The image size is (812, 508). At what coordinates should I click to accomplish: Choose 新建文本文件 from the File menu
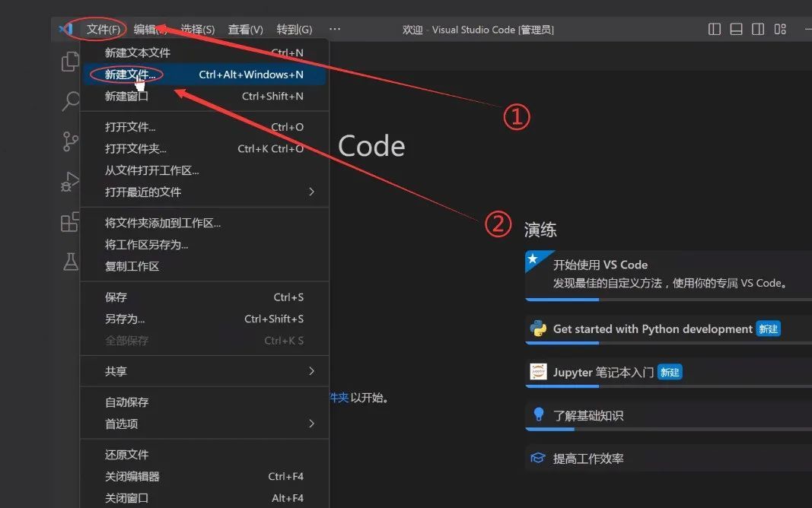pyautogui.click(x=205, y=52)
